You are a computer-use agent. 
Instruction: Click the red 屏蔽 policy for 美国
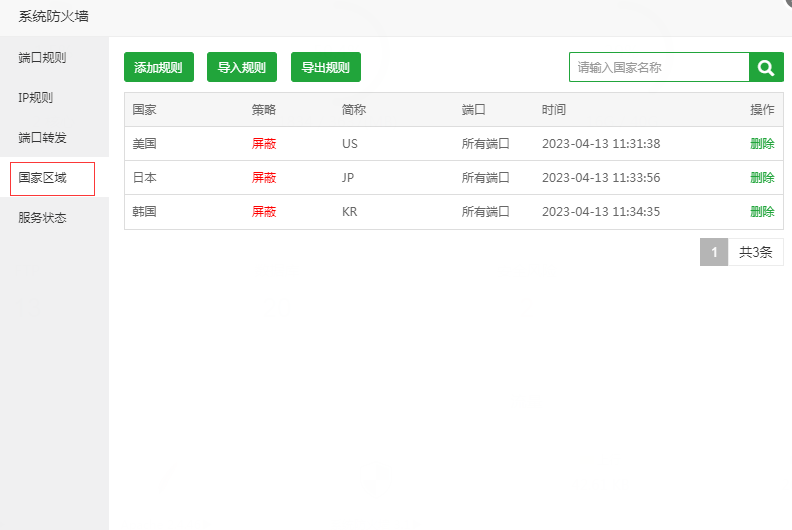click(264, 143)
